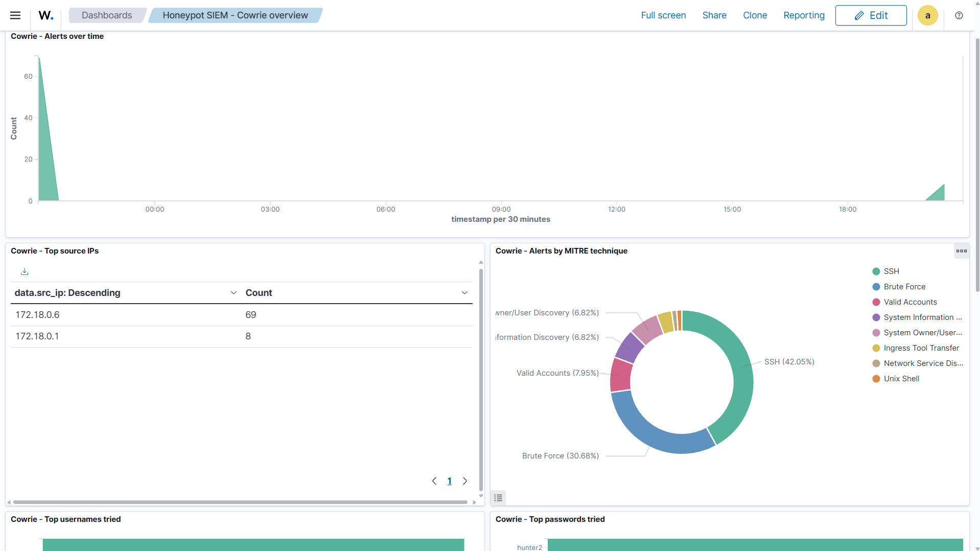Image resolution: width=980 pixels, height=551 pixels.
Task: Open the hamburger navigation menu
Action: pyautogui.click(x=15, y=15)
